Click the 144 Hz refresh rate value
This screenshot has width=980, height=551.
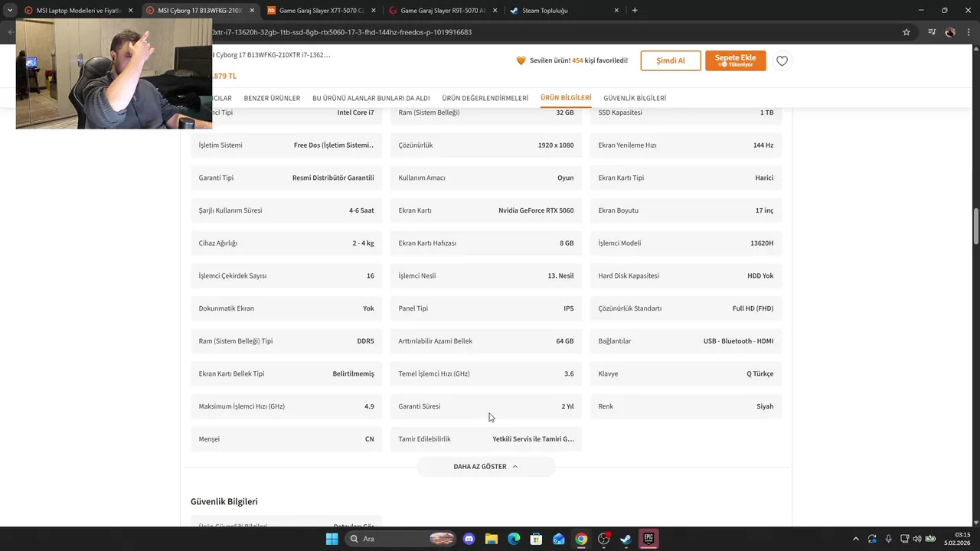[x=763, y=145]
